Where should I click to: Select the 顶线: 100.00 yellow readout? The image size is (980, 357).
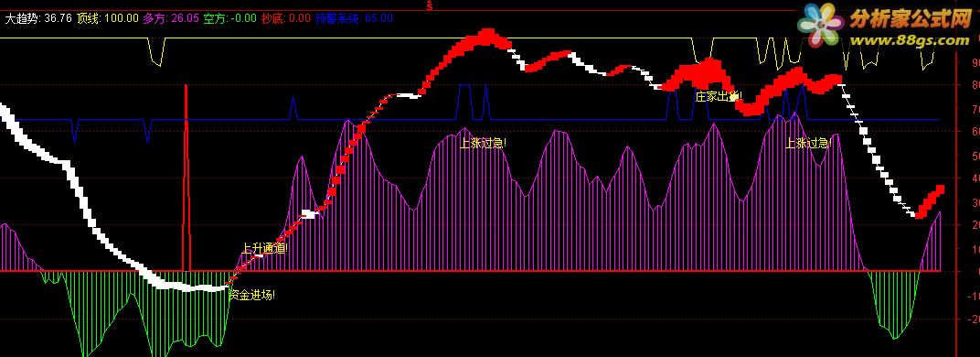[108, 18]
